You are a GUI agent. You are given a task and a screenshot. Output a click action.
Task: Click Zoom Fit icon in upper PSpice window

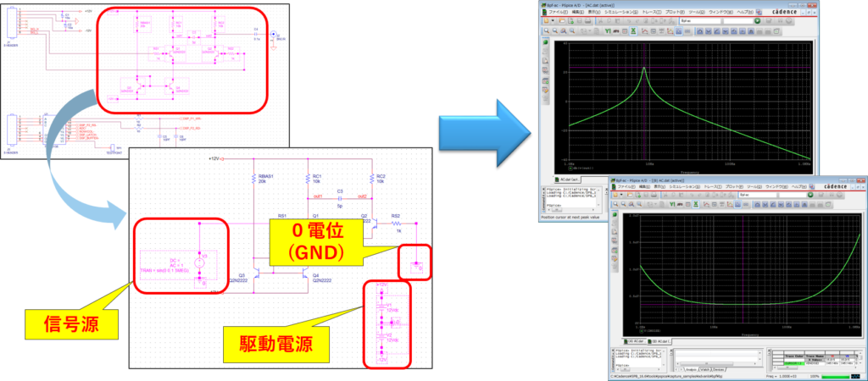tap(572, 31)
